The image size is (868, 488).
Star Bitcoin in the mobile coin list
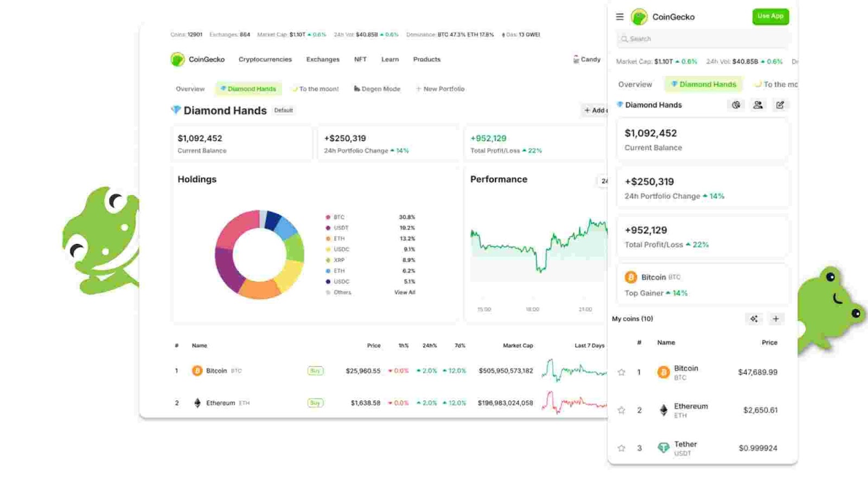(622, 372)
